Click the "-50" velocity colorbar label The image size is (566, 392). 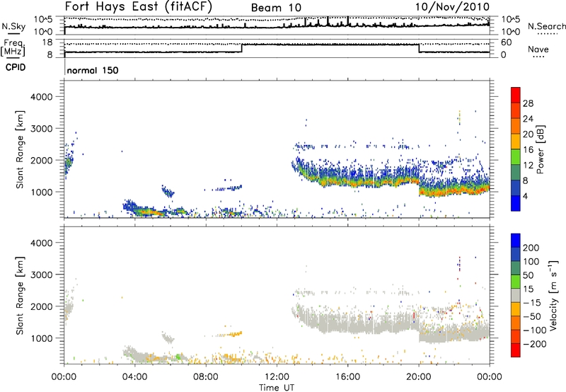[532, 316]
